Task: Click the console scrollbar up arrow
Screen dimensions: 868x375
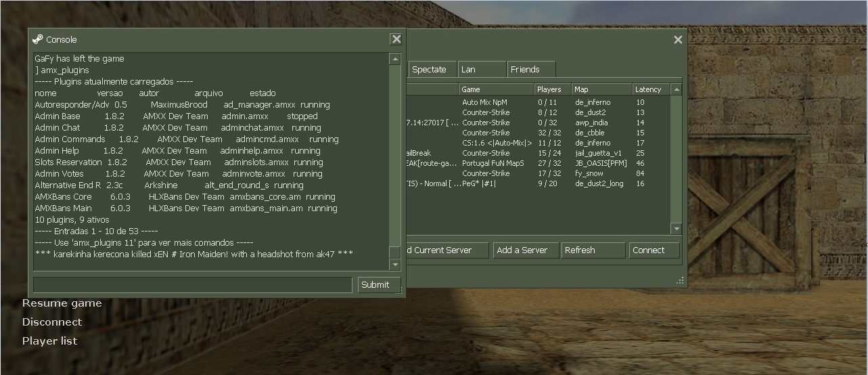Action: click(x=395, y=59)
